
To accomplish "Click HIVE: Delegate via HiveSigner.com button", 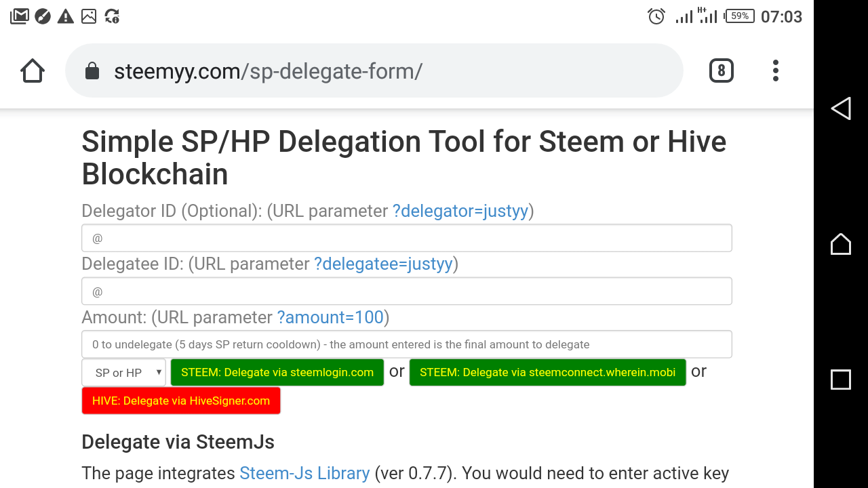I will pos(181,401).
